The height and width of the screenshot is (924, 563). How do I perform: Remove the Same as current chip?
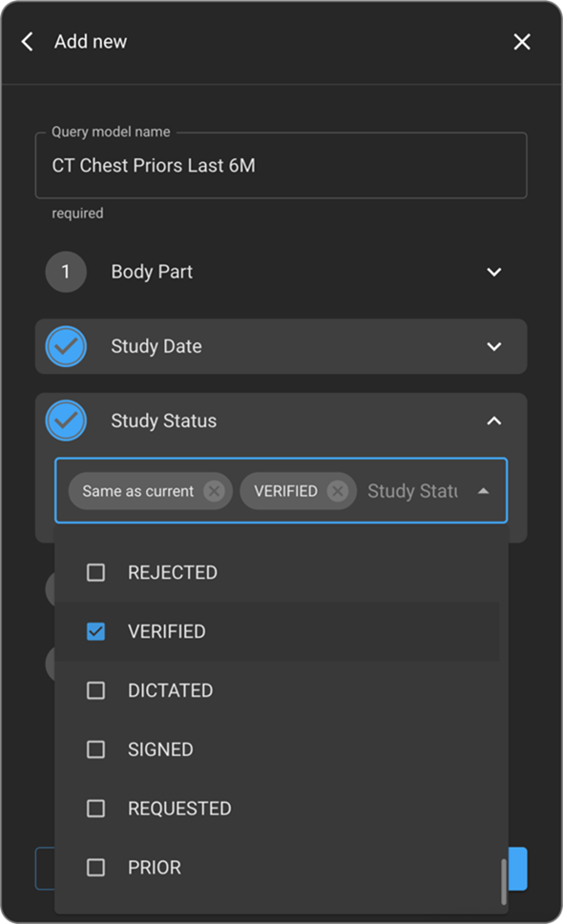click(x=214, y=491)
